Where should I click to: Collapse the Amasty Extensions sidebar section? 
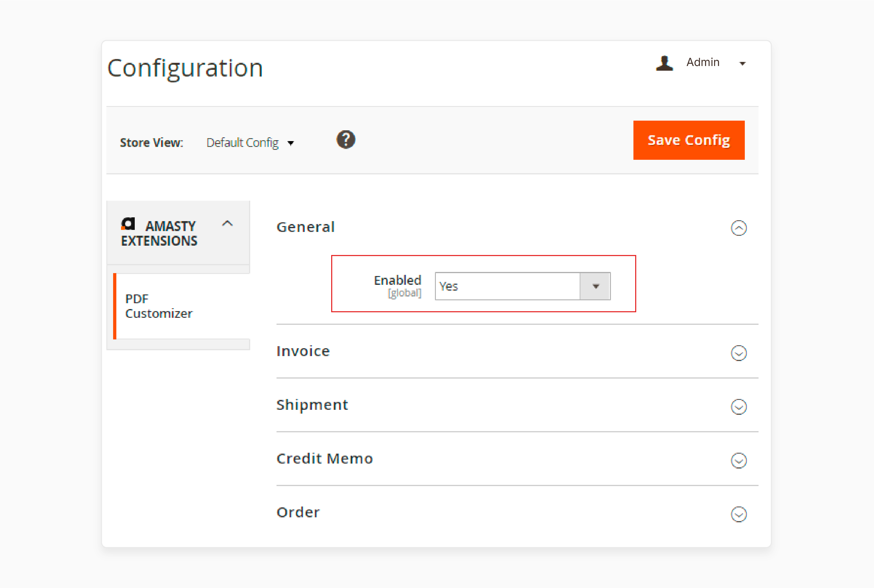227,224
